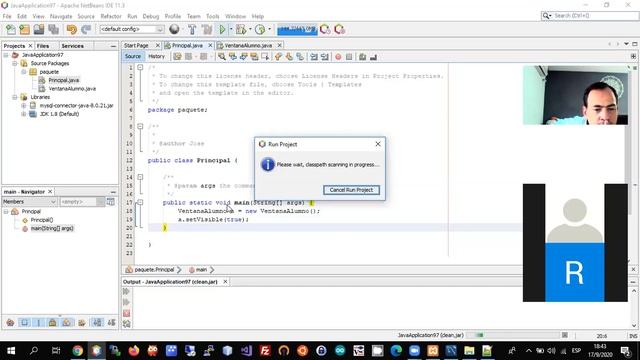Open the Debug Project dropdown arrow
Viewport: 640px width, 360px height.
pyautogui.click(x=250, y=29)
